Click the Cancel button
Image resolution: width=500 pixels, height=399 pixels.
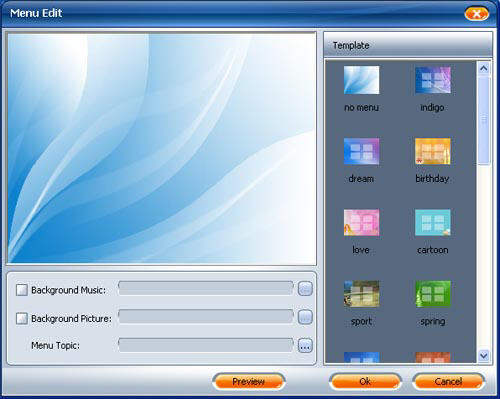(448, 381)
